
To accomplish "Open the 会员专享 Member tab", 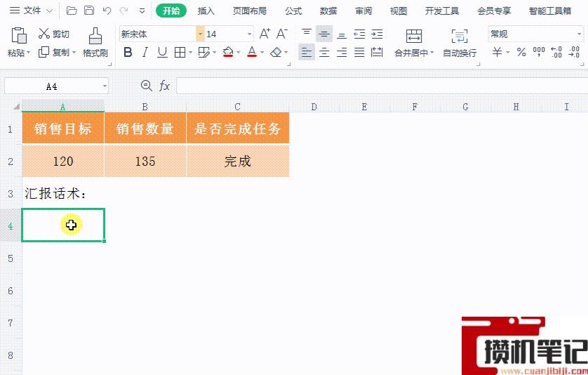I will pos(494,11).
